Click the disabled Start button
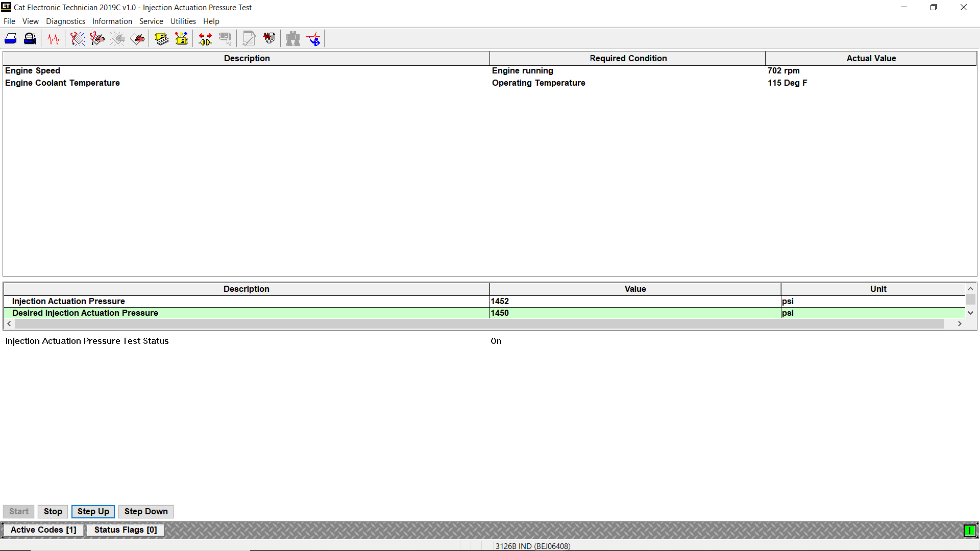This screenshot has width=980, height=551. [x=19, y=512]
